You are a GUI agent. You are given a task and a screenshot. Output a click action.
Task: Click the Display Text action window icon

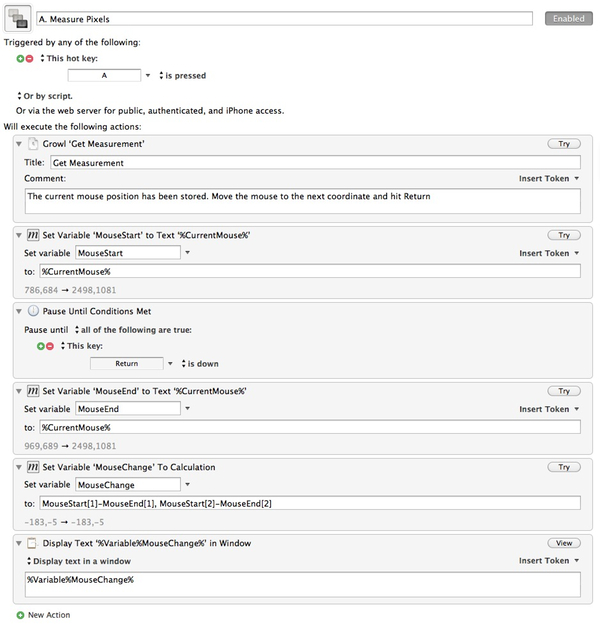point(32,543)
